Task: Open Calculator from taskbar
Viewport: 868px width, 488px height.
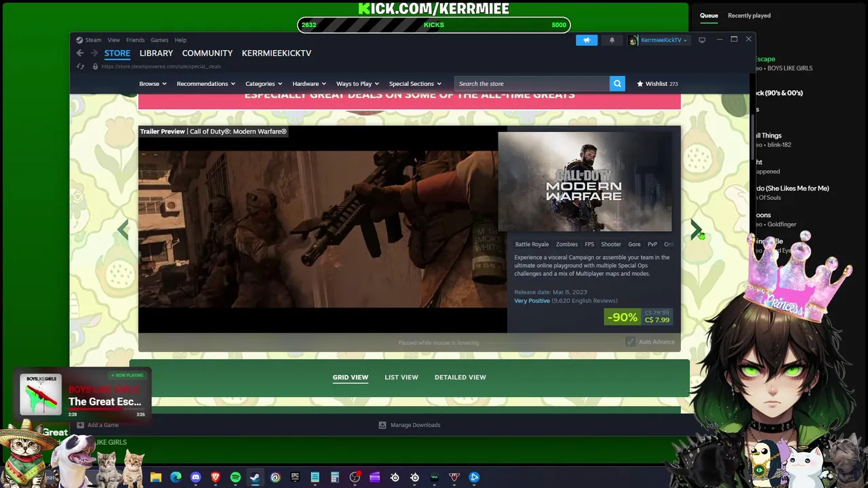Action: pyautogui.click(x=334, y=477)
